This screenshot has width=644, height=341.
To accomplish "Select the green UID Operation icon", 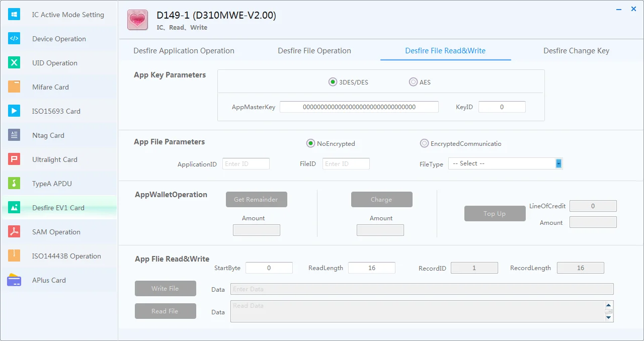I will pos(14,63).
